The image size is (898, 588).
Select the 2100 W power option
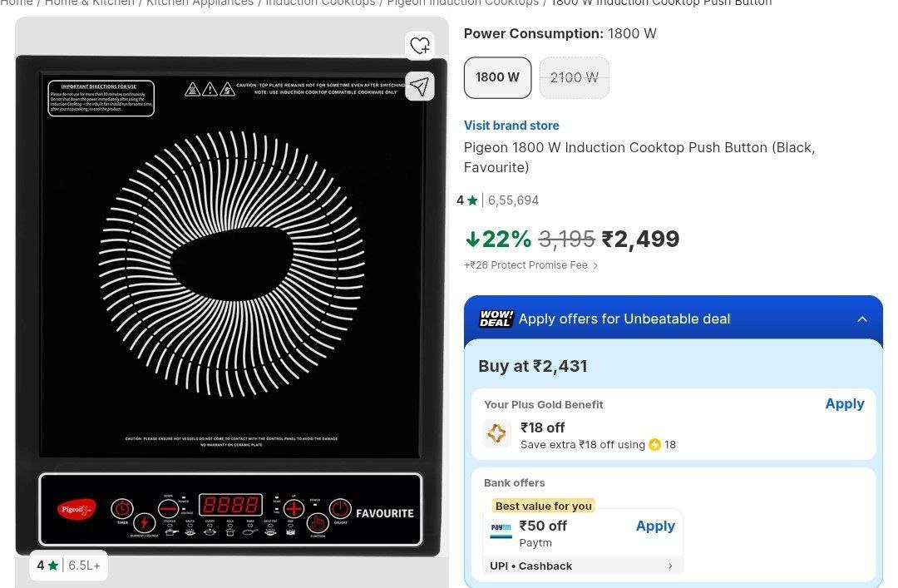point(574,77)
